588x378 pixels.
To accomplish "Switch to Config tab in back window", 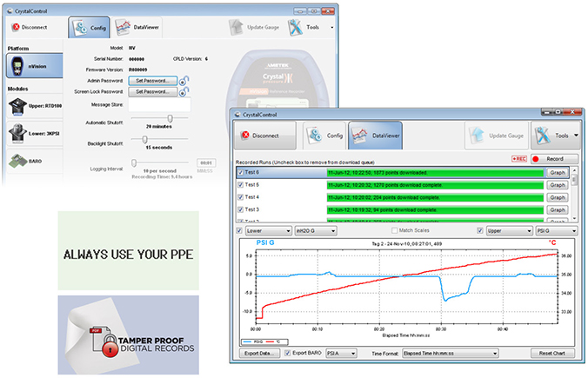I will pyautogui.click(x=89, y=26).
